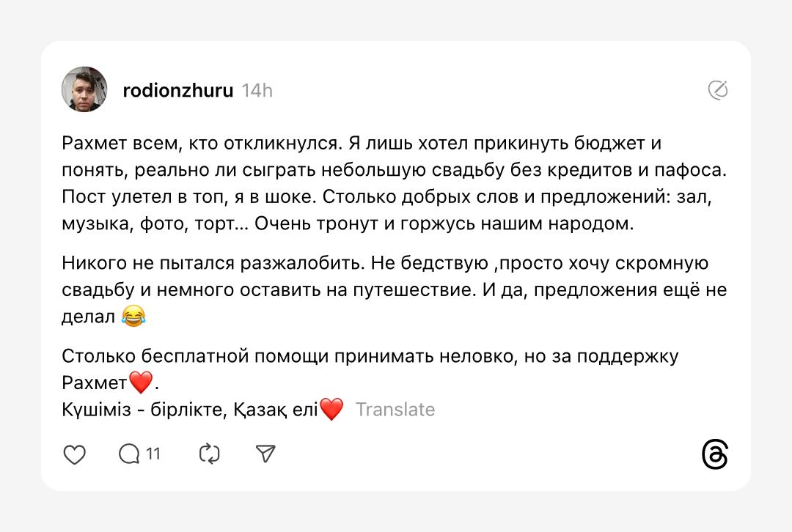The image size is (792, 532).
Task: Repost this thread using the repost icon
Action: 210,454
